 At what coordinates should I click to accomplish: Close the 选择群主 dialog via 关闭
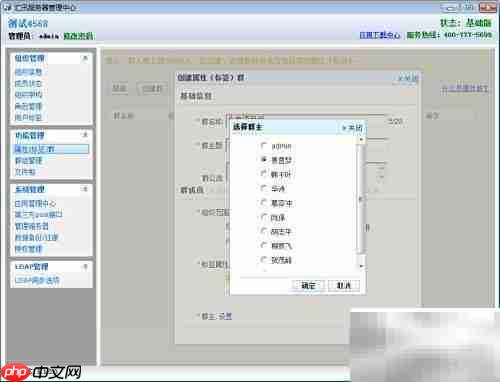coord(352,128)
